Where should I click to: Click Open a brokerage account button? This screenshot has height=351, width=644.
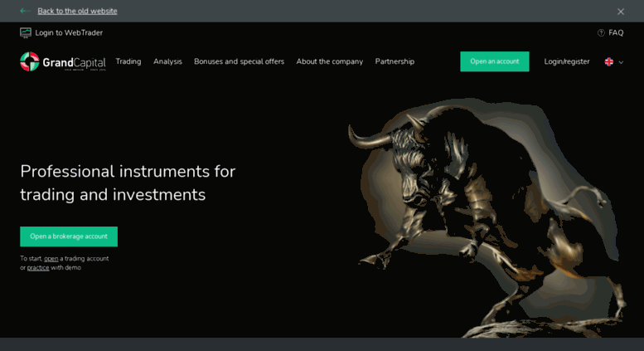click(x=69, y=236)
